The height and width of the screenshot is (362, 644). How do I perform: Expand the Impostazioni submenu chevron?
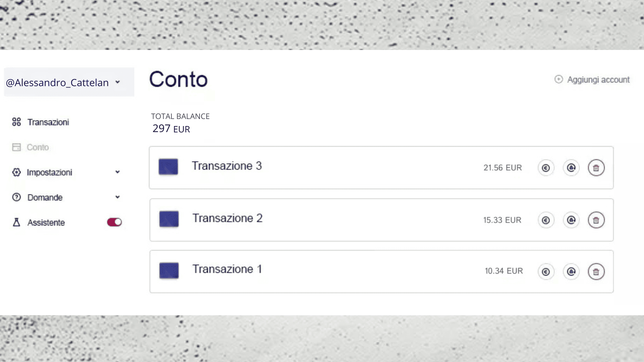click(x=117, y=172)
